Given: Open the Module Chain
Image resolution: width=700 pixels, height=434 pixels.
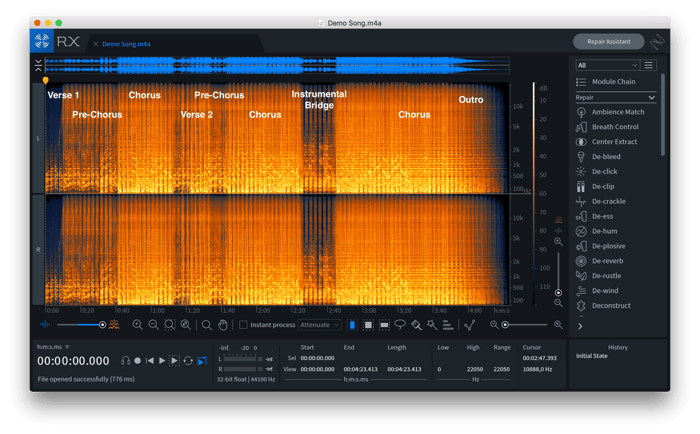Looking at the screenshot, I should pos(606,82).
